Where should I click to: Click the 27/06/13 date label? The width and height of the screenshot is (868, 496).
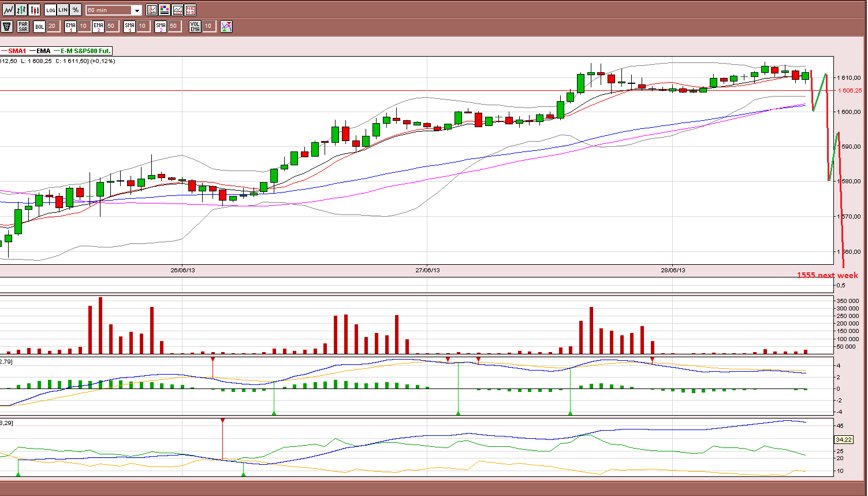(x=428, y=270)
